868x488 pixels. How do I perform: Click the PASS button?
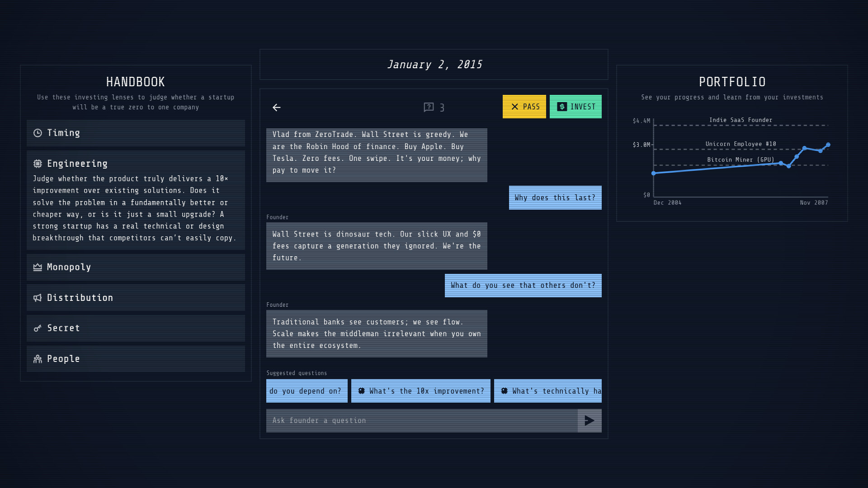coord(524,107)
